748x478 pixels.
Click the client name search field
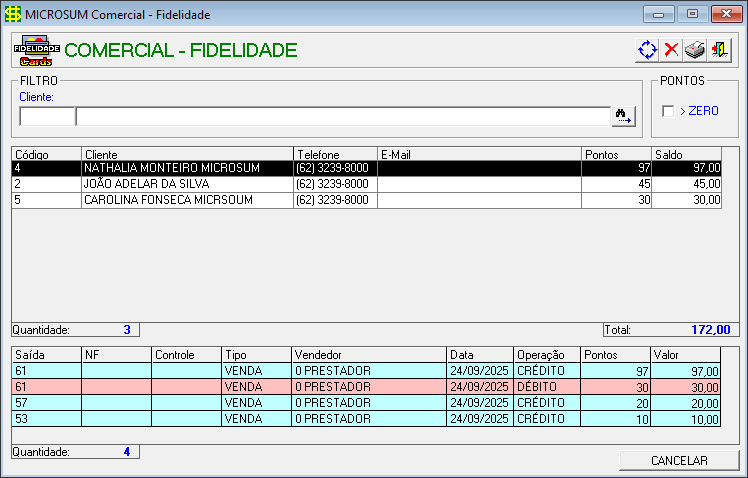pos(343,116)
